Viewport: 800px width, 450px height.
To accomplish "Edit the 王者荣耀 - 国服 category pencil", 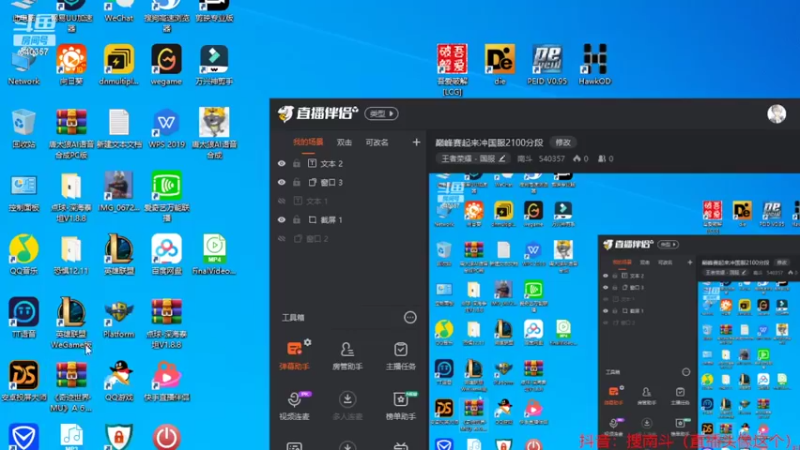I will [x=502, y=159].
